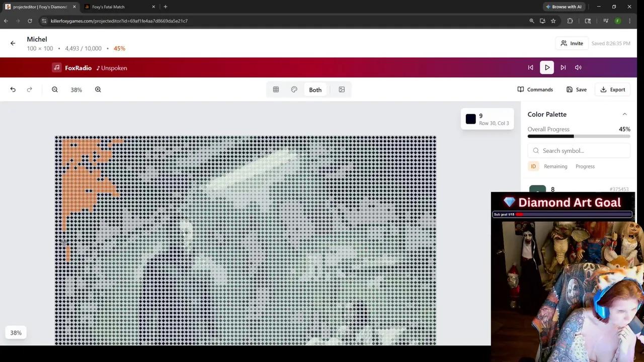644x362 pixels.
Task: Open the browser three-dot menu
Action: pos(630,21)
